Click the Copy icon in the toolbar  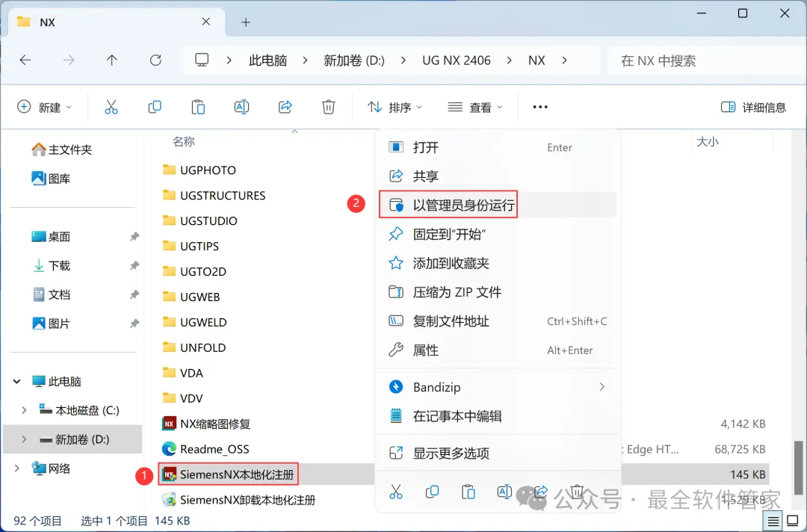point(155,107)
